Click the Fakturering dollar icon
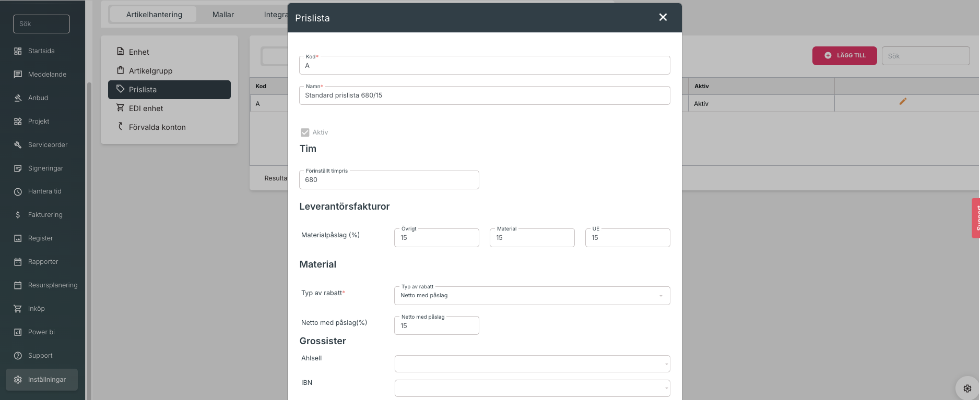 coord(18,215)
